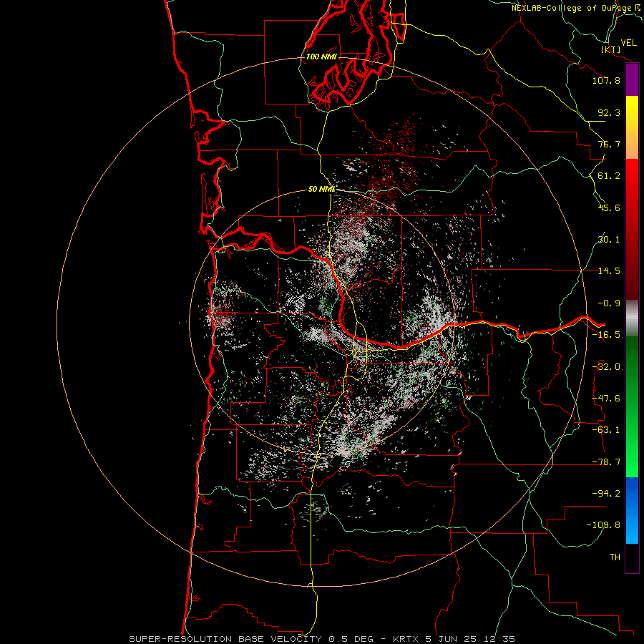Click the 14.5 legend value

609,271
